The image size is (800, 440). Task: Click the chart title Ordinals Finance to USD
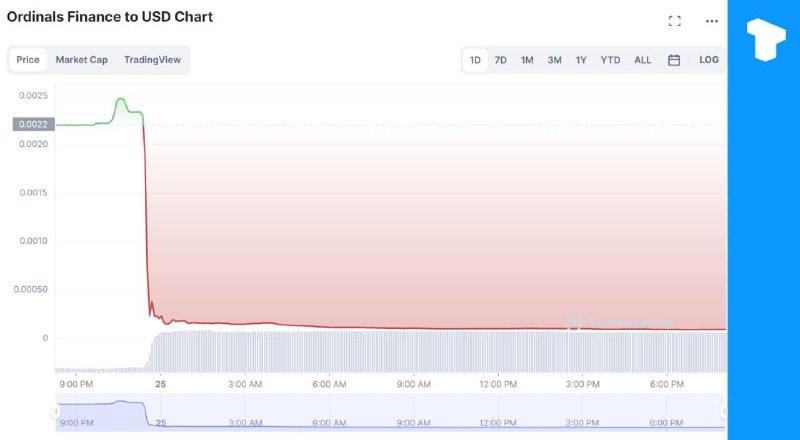[x=110, y=17]
